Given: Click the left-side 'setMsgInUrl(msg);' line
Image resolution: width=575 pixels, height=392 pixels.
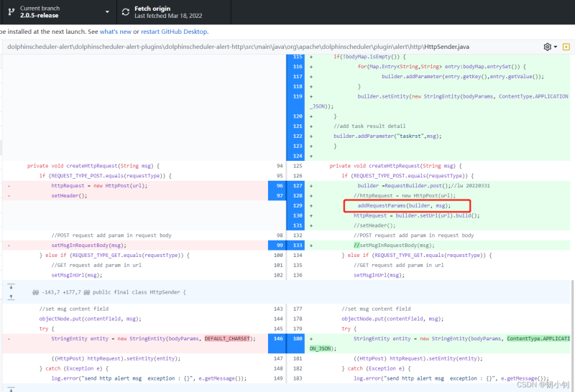Looking at the screenshot, I should pyautogui.click(x=77, y=275).
